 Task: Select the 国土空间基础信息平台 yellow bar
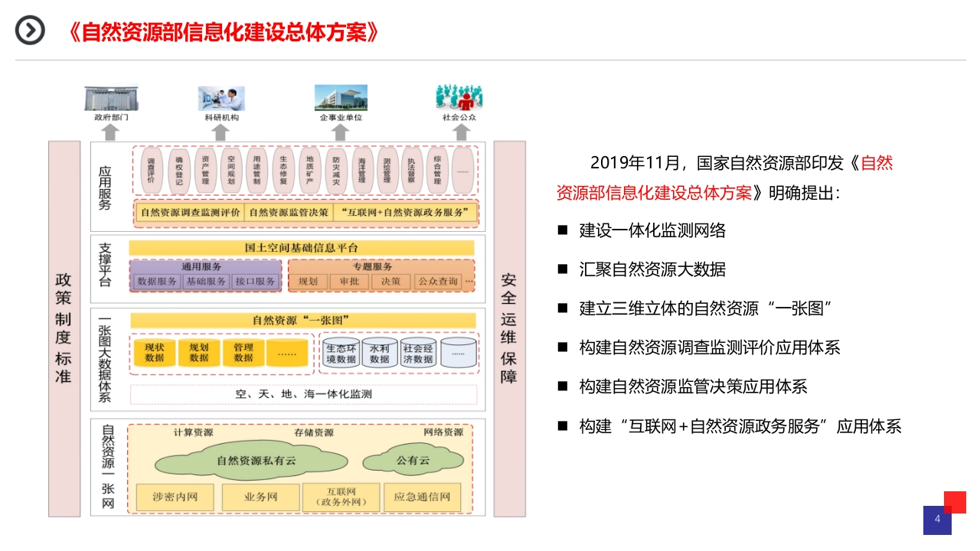pos(302,248)
